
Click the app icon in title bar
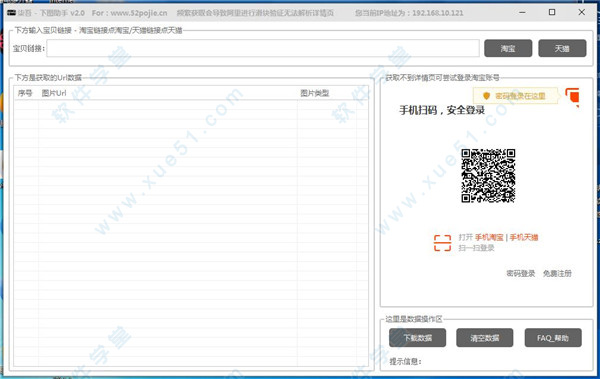coord(11,13)
